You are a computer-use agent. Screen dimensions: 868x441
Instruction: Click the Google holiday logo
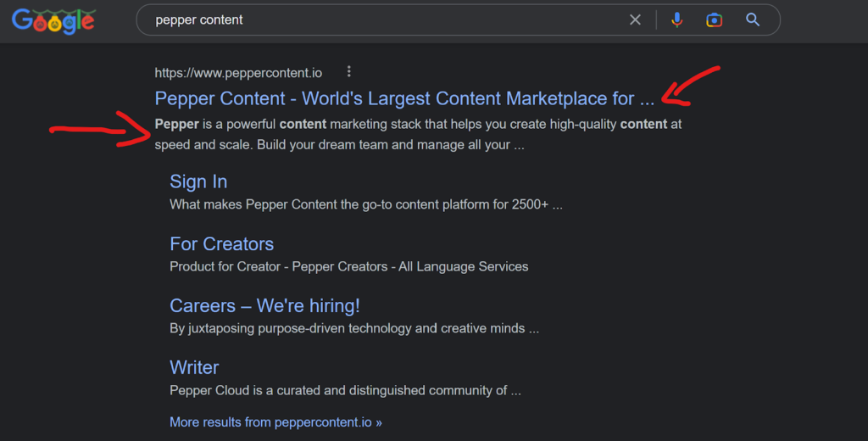tap(53, 21)
